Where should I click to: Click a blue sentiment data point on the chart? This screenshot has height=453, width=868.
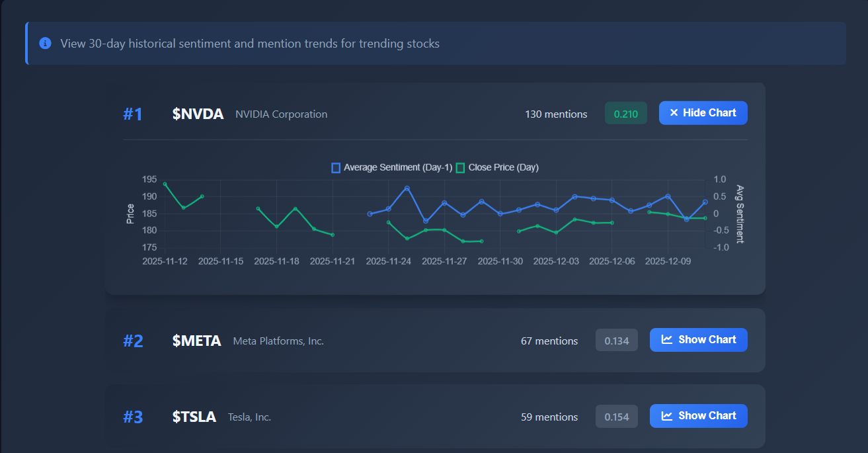407,188
